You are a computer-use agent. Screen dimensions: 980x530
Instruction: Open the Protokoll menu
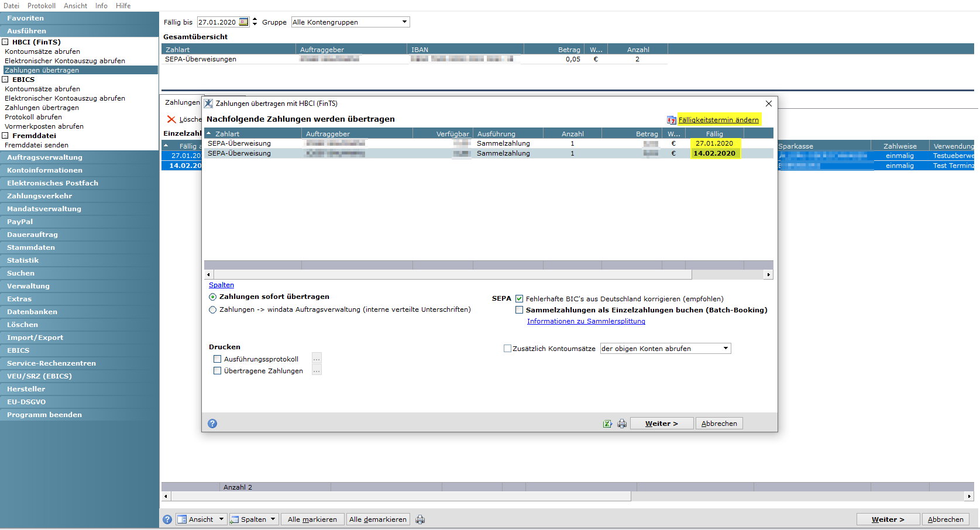[x=42, y=6]
